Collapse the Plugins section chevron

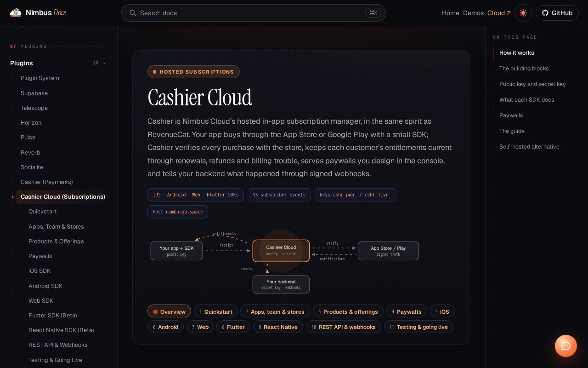pos(104,63)
